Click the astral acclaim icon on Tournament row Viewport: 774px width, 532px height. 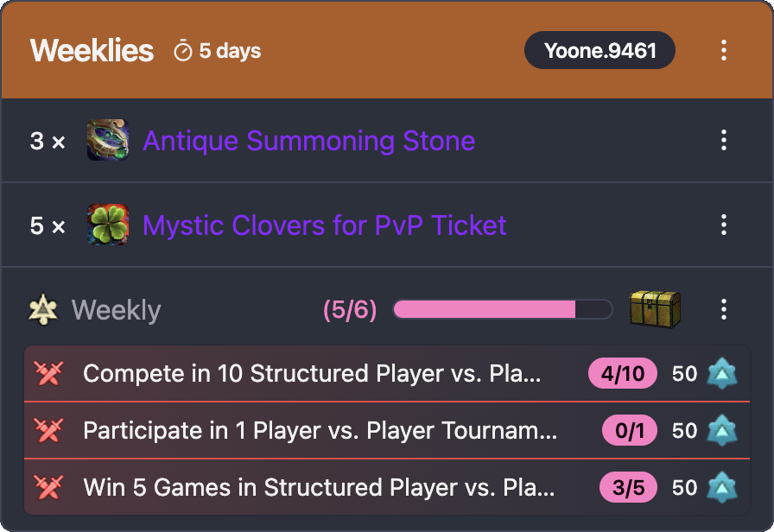(x=721, y=430)
